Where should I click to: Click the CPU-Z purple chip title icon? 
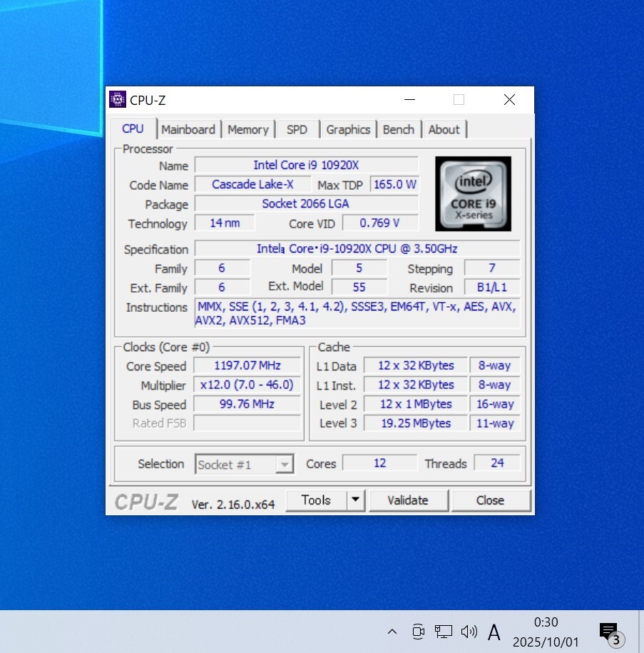118,100
